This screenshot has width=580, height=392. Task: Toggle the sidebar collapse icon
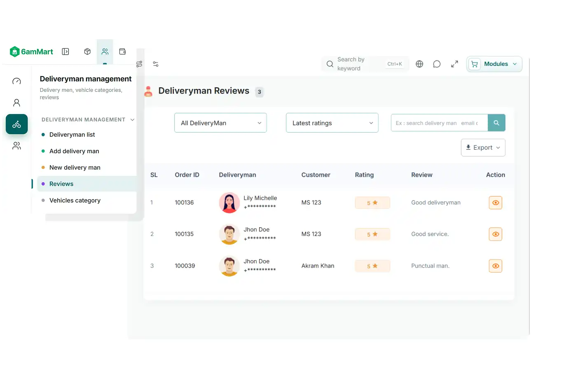tap(65, 51)
